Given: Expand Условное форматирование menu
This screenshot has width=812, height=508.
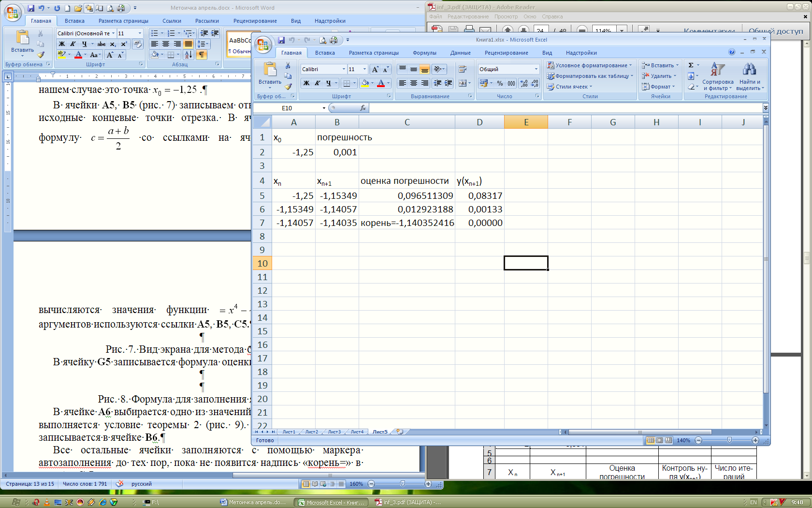Looking at the screenshot, I should pyautogui.click(x=590, y=65).
